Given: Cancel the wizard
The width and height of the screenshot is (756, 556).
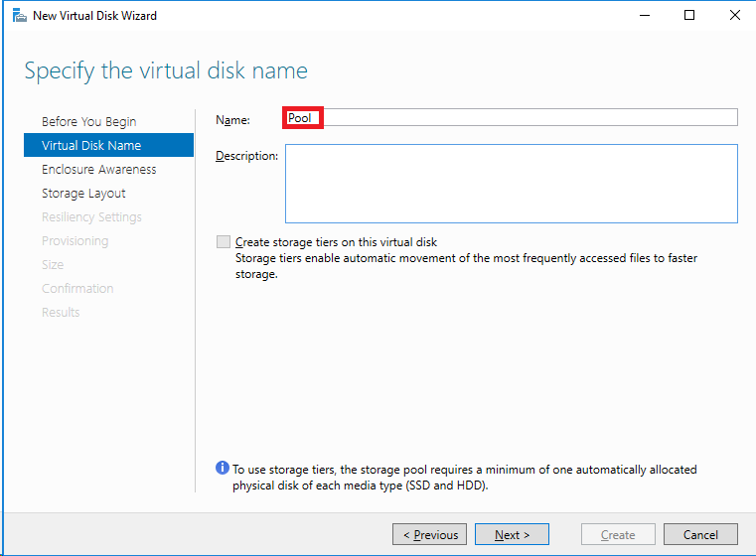Looking at the screenshot, I should 700,534.
